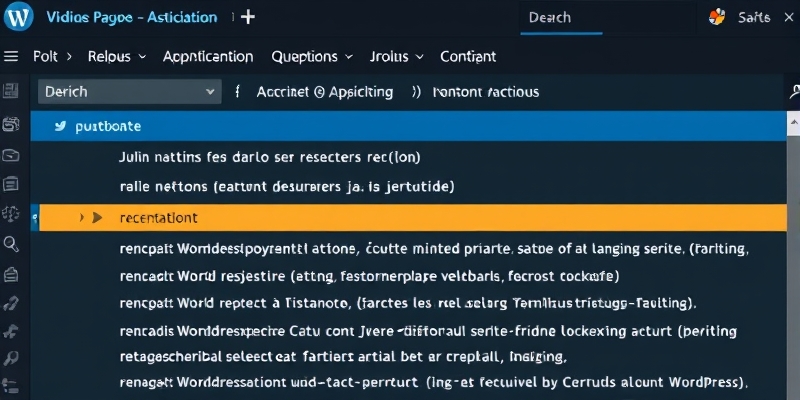Image resolution: width=800 pixels, height=400 pixels.
Task: Click the pin plugin icon in sidebar
Action: pos(11,332)
